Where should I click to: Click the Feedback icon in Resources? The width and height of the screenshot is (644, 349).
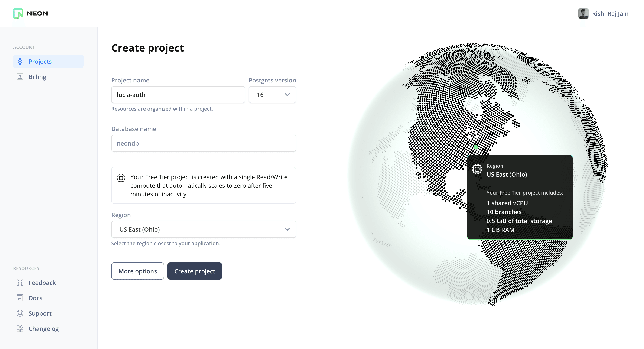(20, 283)
